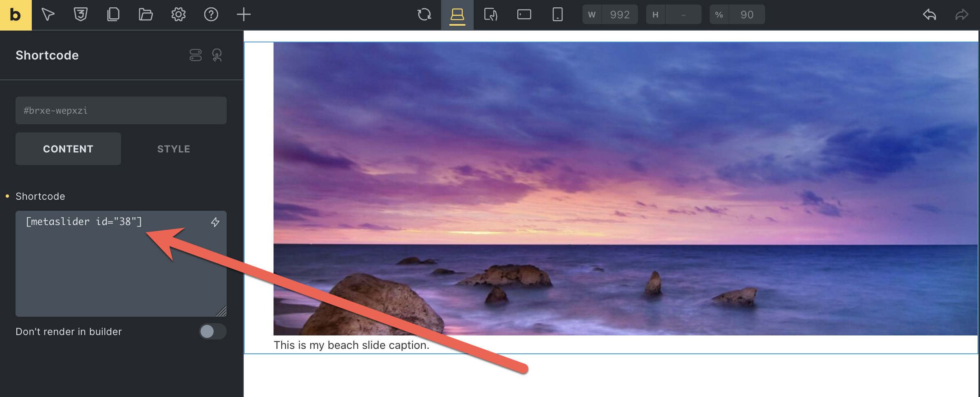Image resolution: width=980 pixels, height=397 pixels.
Task: Click the Bricks logo button
Action: [x=15, y=15]
